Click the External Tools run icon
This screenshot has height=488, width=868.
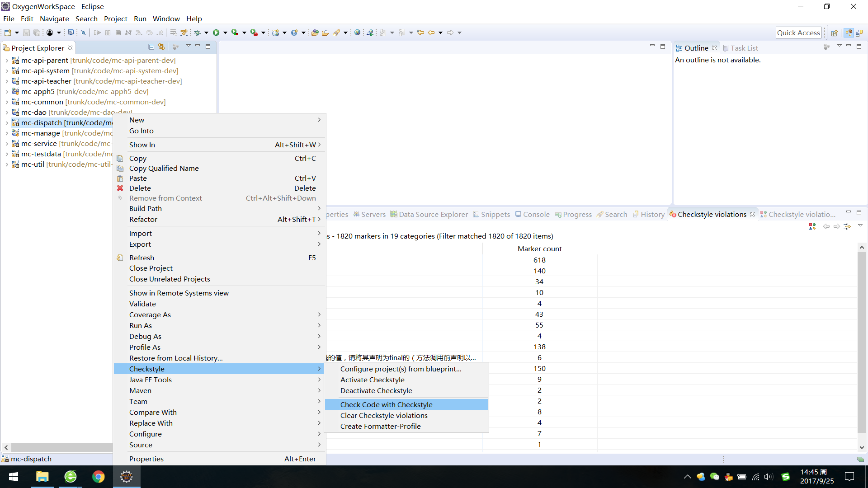(x=254, y=33)
